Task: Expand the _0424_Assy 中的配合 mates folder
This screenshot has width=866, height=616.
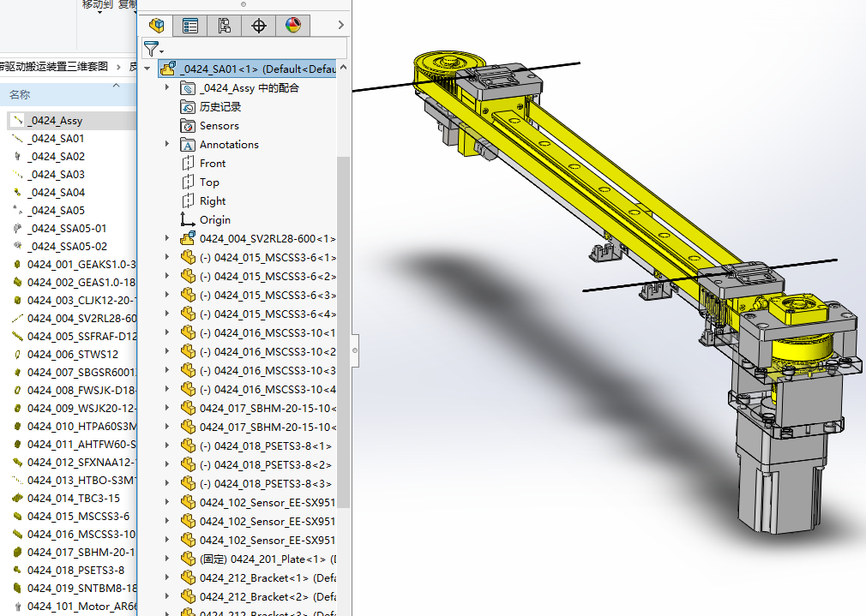Action: pos(167,88)
